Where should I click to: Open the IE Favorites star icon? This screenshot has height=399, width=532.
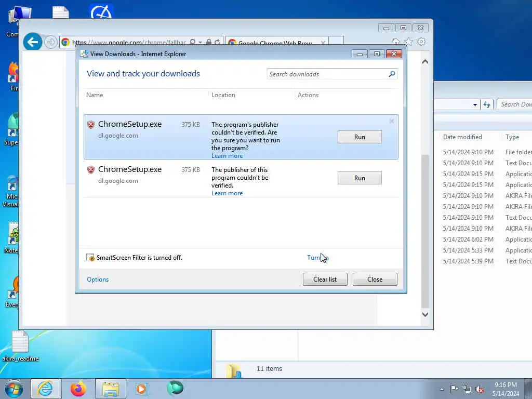[408, 42]
